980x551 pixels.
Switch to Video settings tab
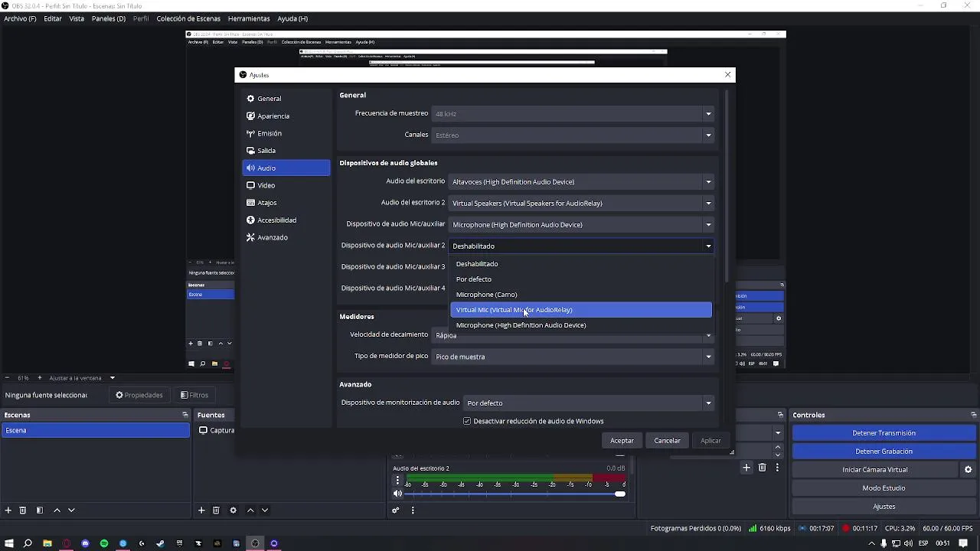[x=286, y=185]
